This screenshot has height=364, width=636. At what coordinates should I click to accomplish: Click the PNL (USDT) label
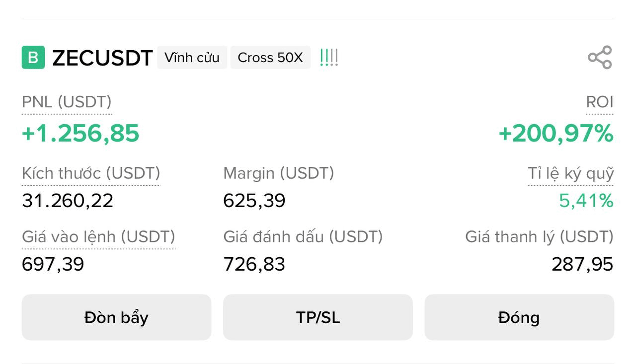(67, 102)
